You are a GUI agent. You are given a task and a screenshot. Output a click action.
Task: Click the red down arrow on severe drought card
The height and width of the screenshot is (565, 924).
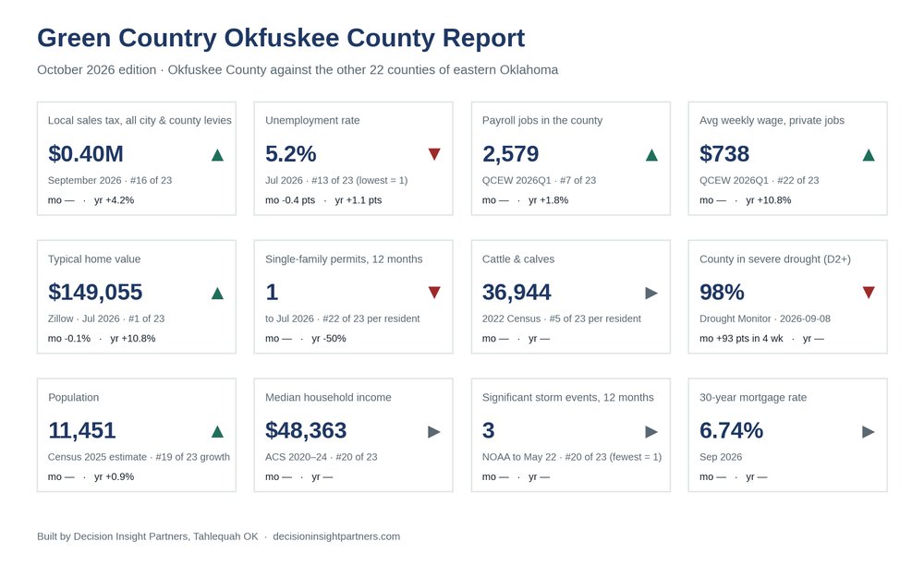point(869,293)
